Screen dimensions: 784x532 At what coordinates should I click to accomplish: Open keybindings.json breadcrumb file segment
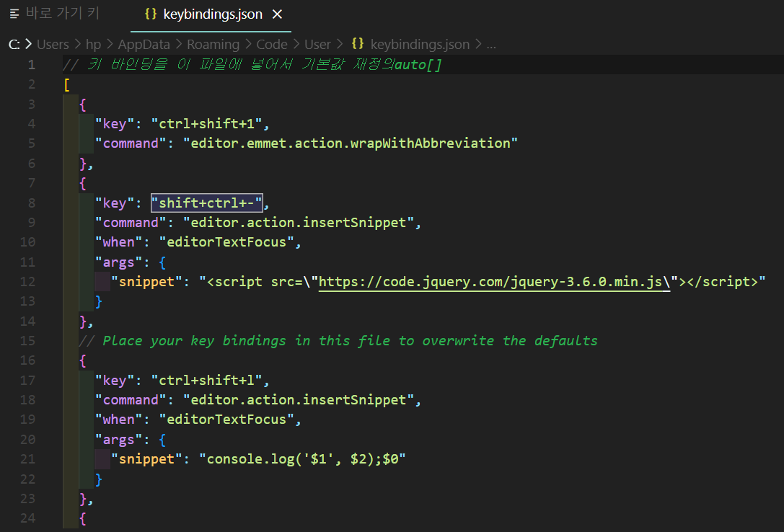coord(420,45)
